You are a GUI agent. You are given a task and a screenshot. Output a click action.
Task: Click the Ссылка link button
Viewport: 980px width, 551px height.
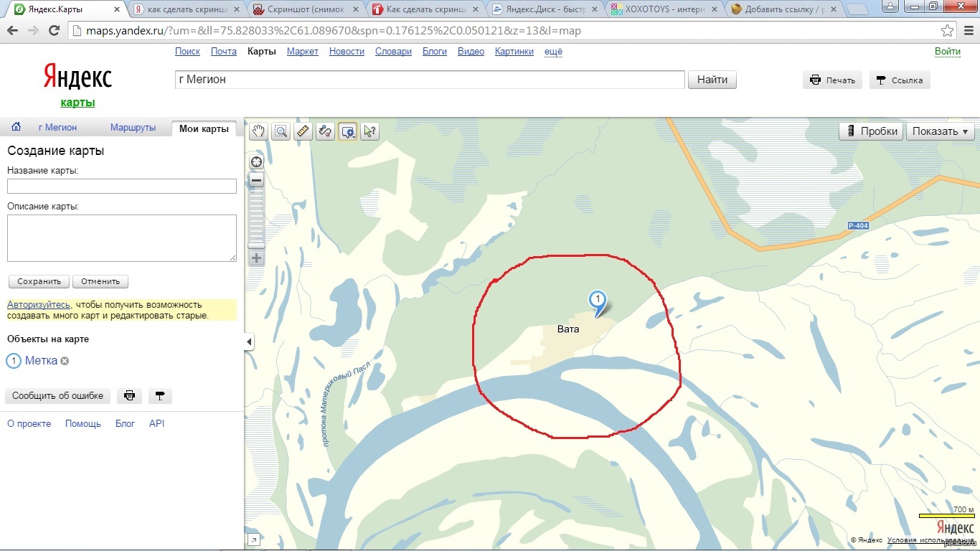click(900, 80)
